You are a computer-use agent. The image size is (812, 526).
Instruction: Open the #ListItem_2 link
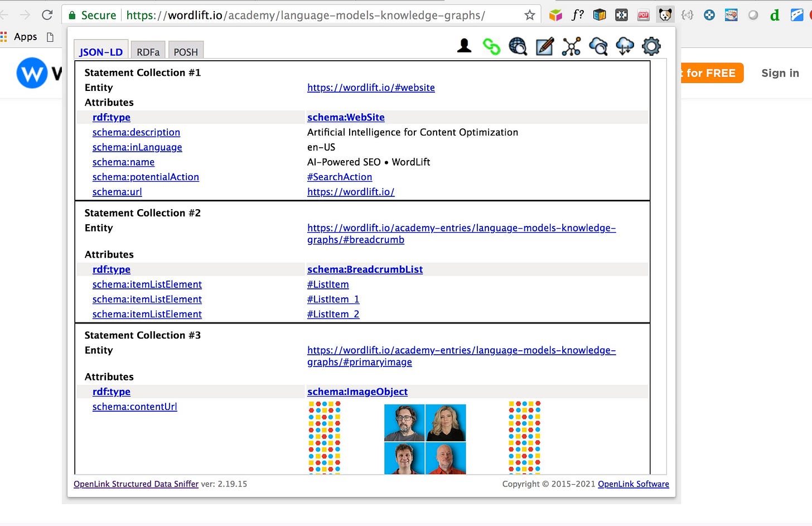tap(333, 314)
